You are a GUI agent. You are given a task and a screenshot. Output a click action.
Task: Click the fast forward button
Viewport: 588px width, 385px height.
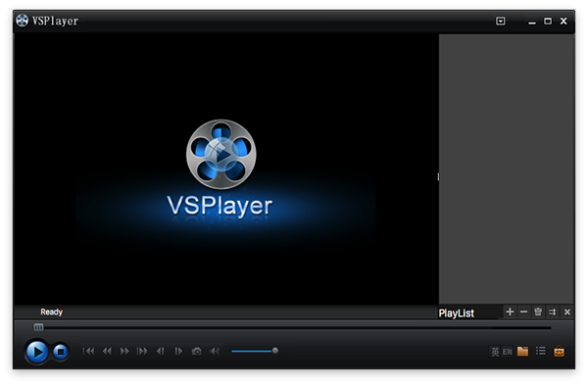[x=124, y=352]
